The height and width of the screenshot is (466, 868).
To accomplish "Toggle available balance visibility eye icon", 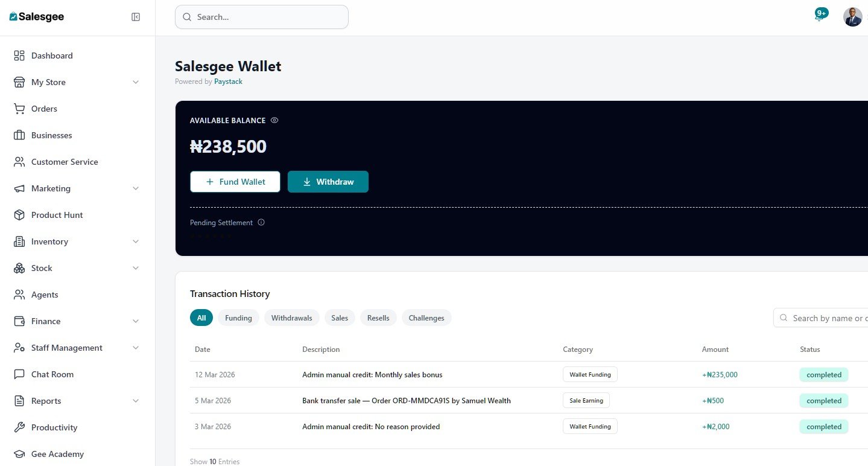I will click(x=274, y=120).
